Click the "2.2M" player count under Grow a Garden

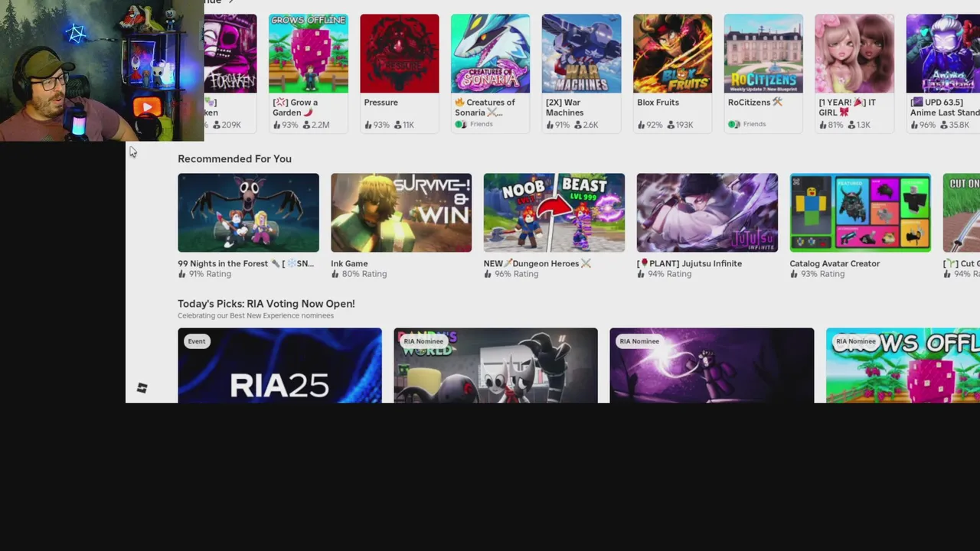(321, 125)
